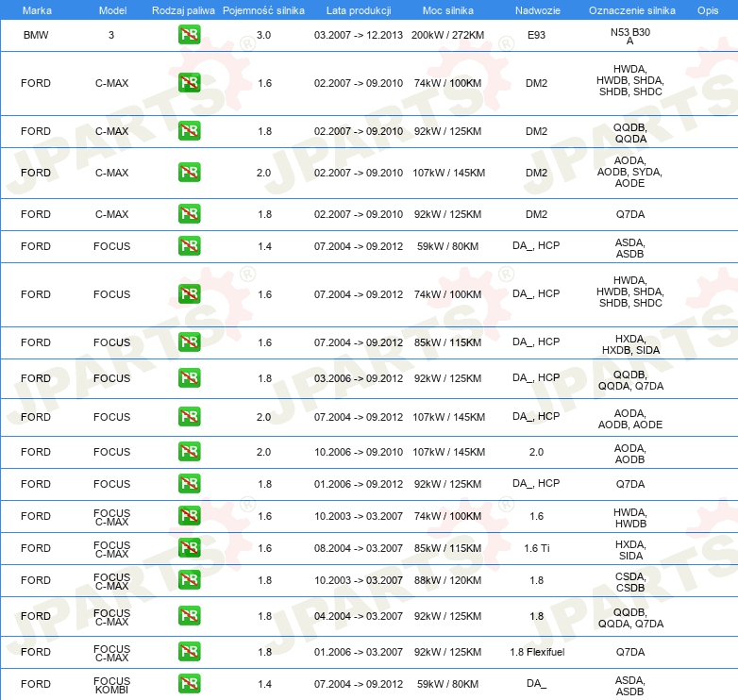Screen dimensions: 738x700
Task: Select the C-MAX model cell for engine Q7DA
Action: pos(112,214)
